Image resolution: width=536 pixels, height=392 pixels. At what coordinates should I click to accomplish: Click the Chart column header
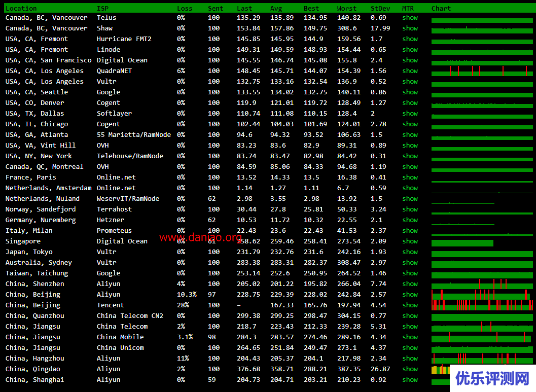[441, 8]
